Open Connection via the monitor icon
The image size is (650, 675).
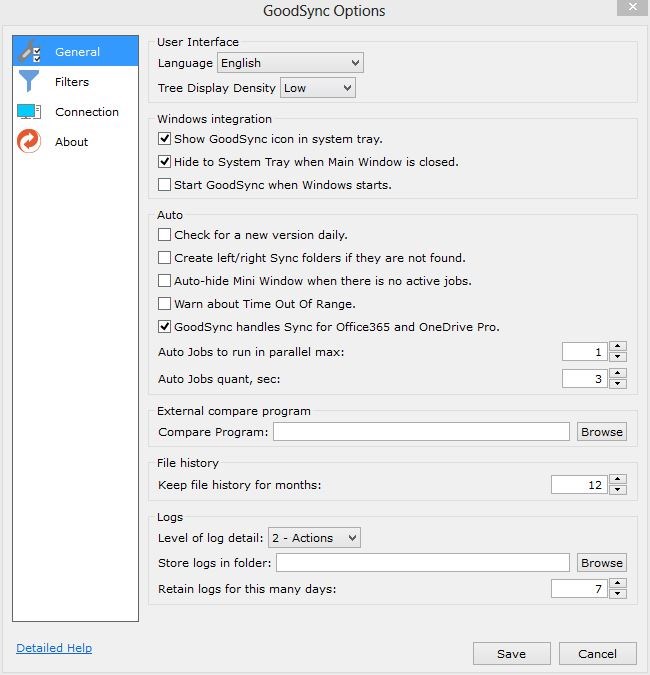[29, 111]
